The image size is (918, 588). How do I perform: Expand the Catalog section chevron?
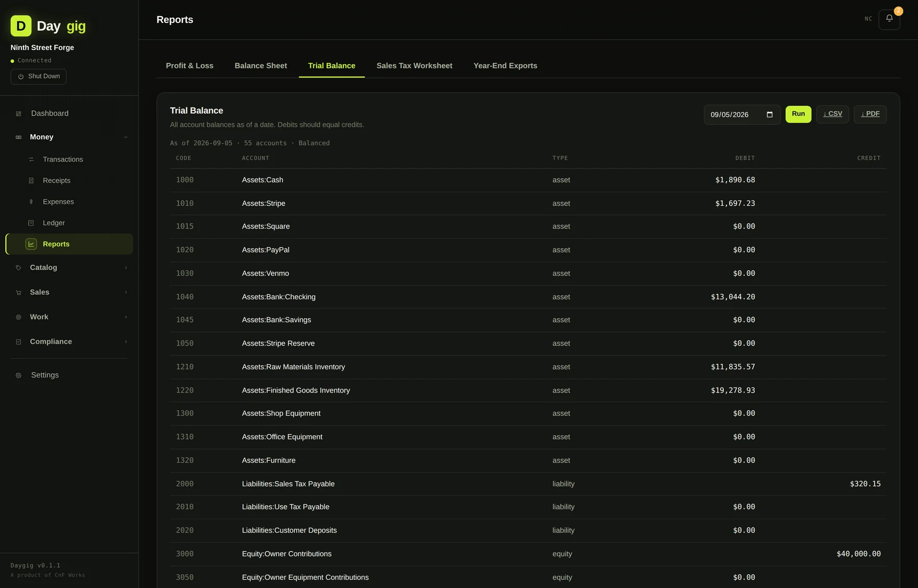pos(126,268)
